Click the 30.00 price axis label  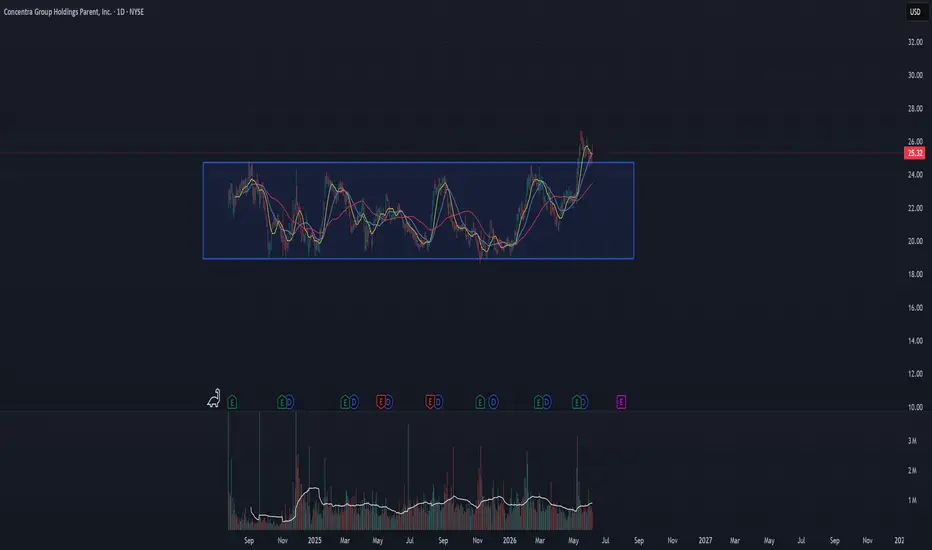point(915,76)
